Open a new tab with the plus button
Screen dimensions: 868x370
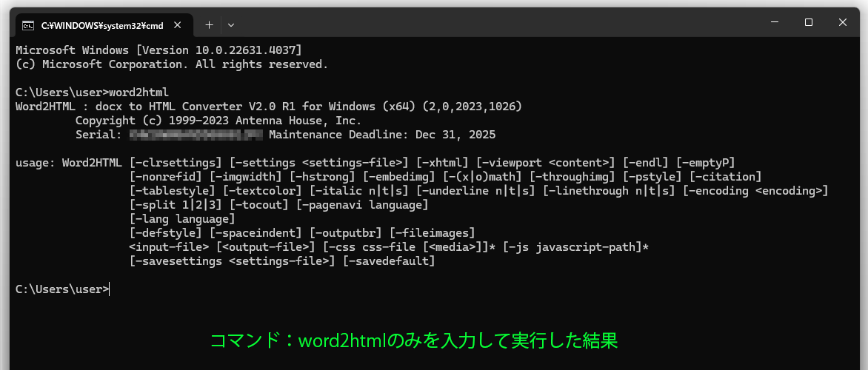pos(209,24)
